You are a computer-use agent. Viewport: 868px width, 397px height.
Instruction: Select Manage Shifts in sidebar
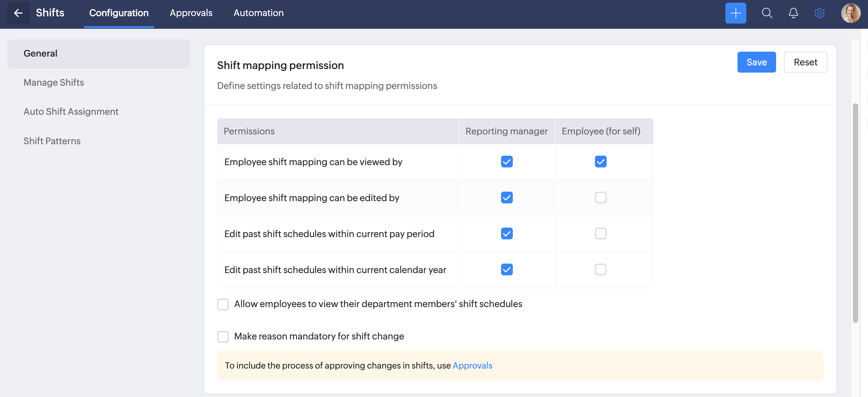[x=54, y=82]
